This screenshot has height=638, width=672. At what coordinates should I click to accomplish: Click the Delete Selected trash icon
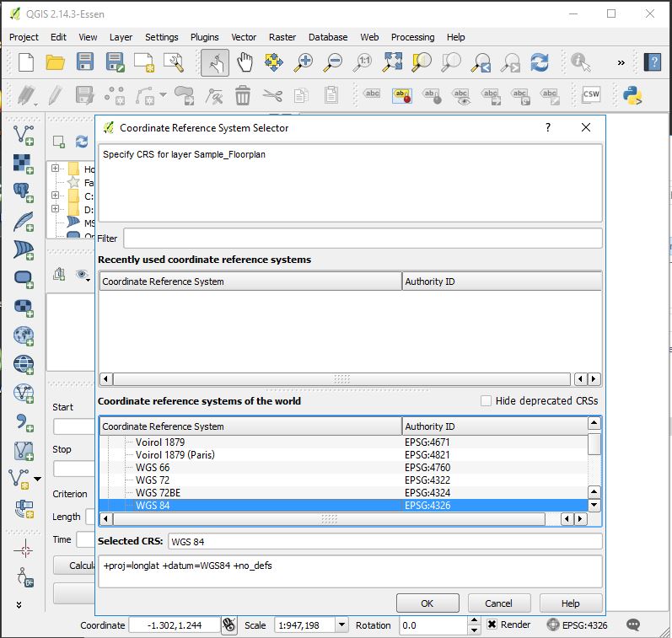(x=243, y=95)
